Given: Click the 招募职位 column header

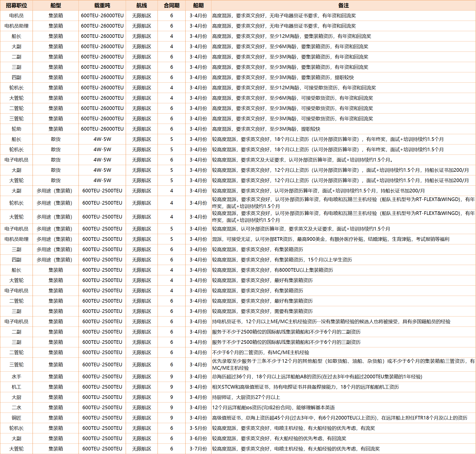Looking at the screenshot, I should click(x=16, y=5).
